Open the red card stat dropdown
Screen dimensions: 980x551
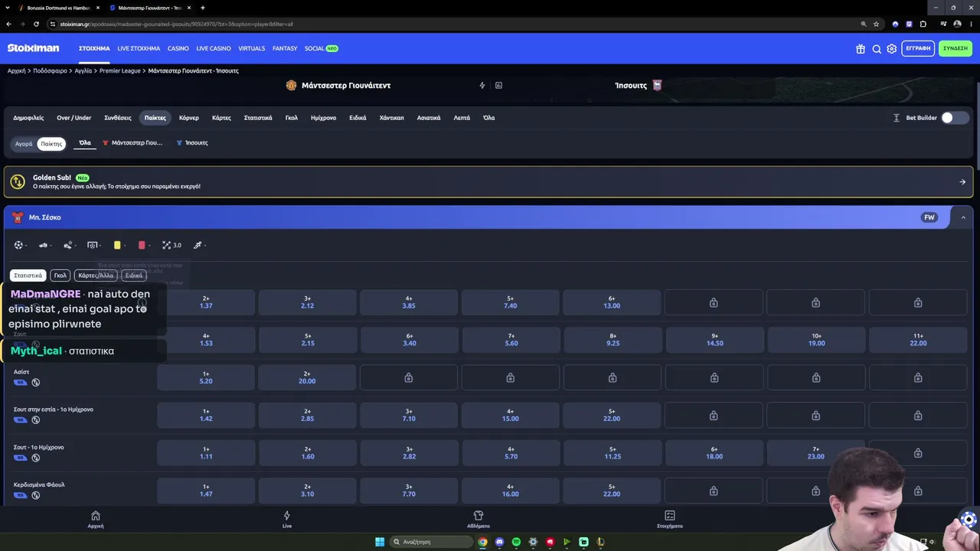coord(143,246)
